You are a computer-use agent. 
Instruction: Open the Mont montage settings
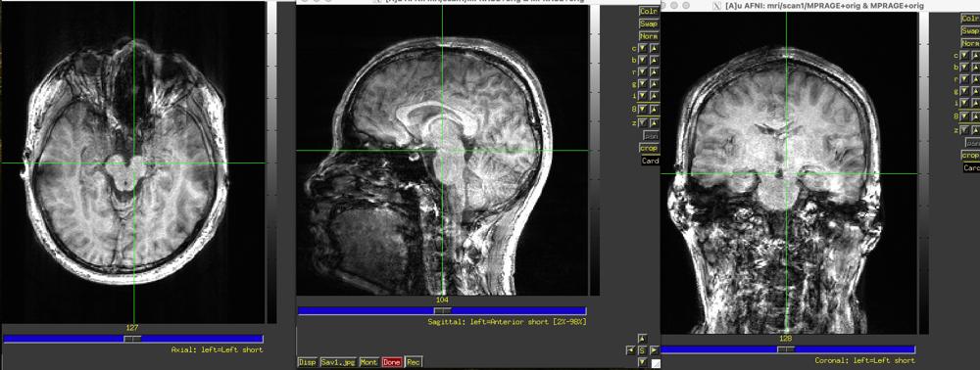pyautogui.click(x=368, y=362)
